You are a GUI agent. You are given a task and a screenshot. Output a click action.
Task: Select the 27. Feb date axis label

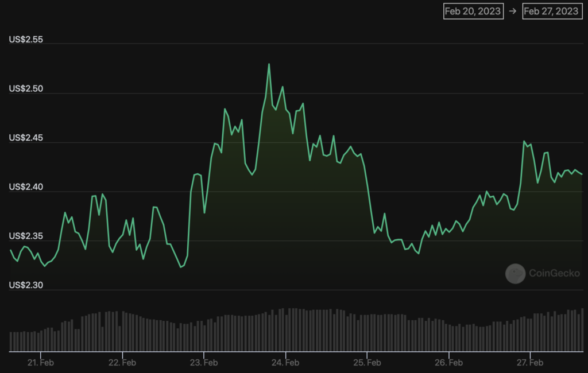[x=530, y=363]
